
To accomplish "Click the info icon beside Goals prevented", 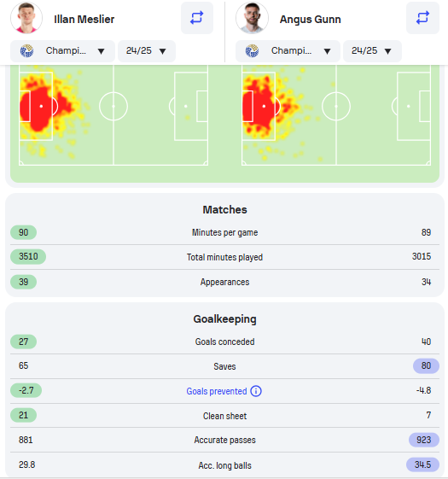I will pyautogui.click(x=256, y=391).
